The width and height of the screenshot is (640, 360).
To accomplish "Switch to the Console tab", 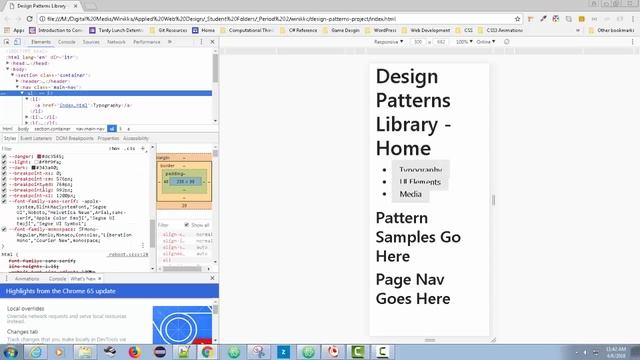I will pyautogui.click(x=67, y=42).
